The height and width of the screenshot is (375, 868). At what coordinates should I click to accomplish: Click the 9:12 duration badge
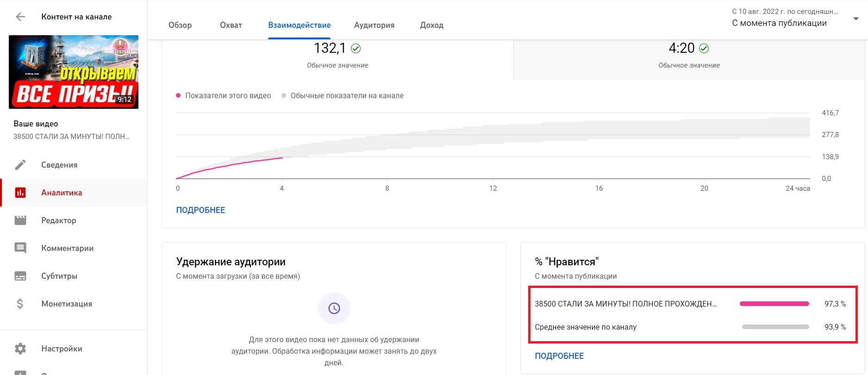125,100
